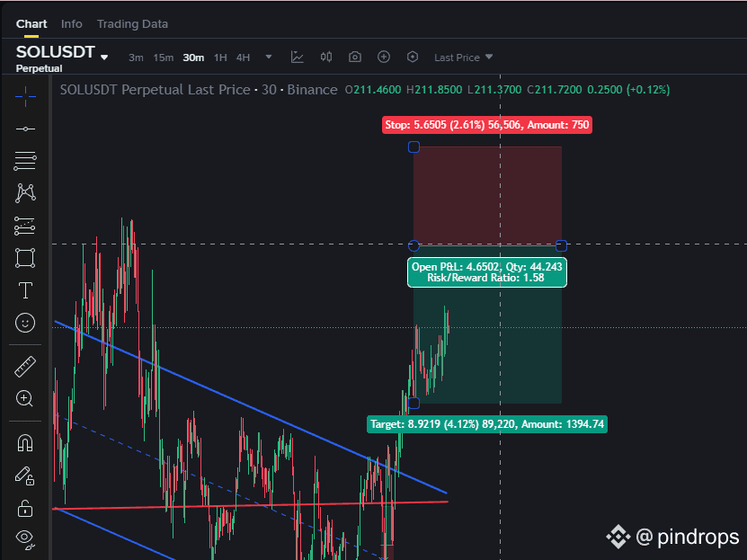Select the 30m timeframe
Viewport: 747px width, 560px height.
(193, 58)
